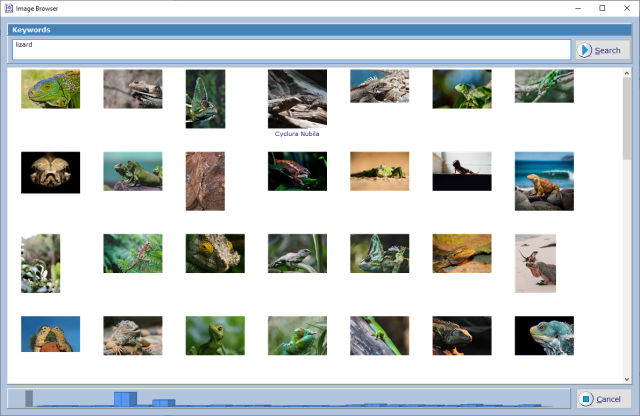Select the blue iguana on black background thumbnail
The image size is (640, 416).
pyautogui.click(x=544, y=336)
